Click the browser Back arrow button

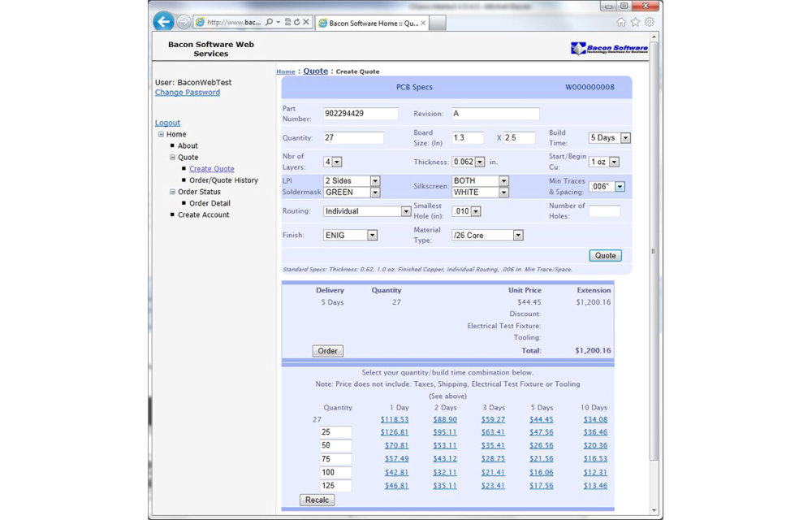point(164,22)
